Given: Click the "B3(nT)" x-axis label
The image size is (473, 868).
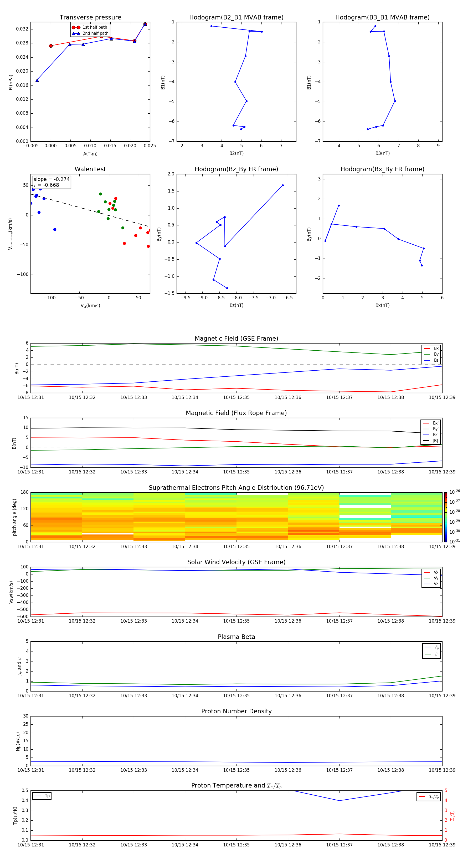Looking at the screenshot, I should pyautogui.click(x=382, y=153).
